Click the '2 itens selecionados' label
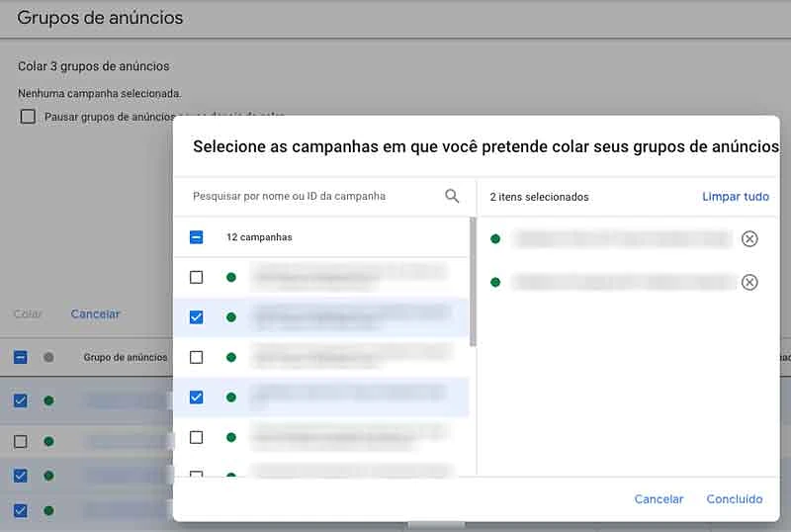 (539, 197)
